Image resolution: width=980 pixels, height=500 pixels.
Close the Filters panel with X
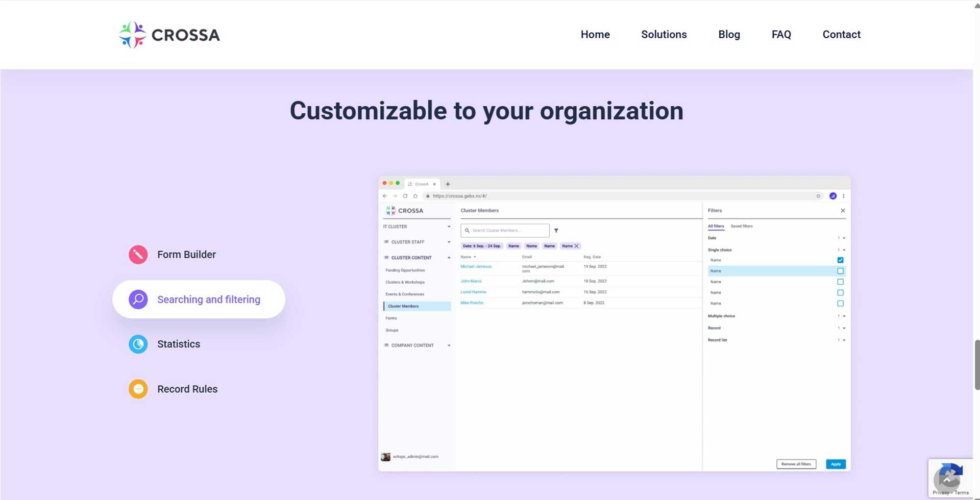843,211
